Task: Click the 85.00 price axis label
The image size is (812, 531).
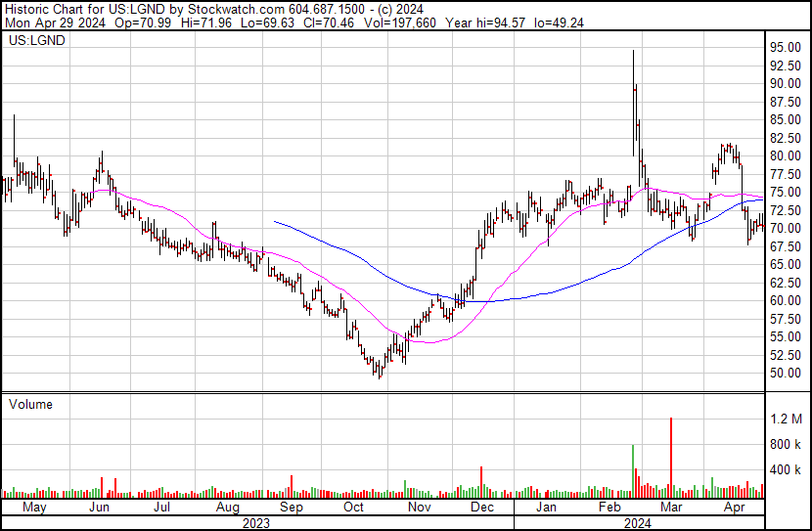Action: [x=786, y=119]
